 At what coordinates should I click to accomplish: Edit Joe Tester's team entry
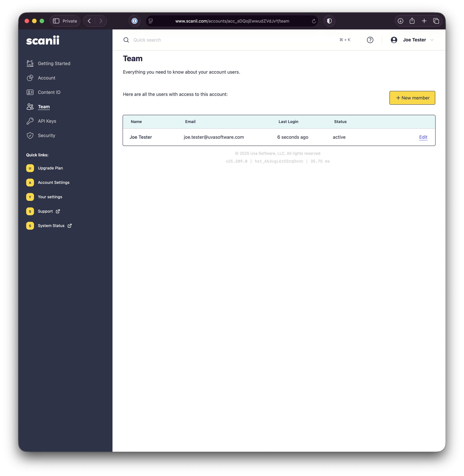point(423,137)
